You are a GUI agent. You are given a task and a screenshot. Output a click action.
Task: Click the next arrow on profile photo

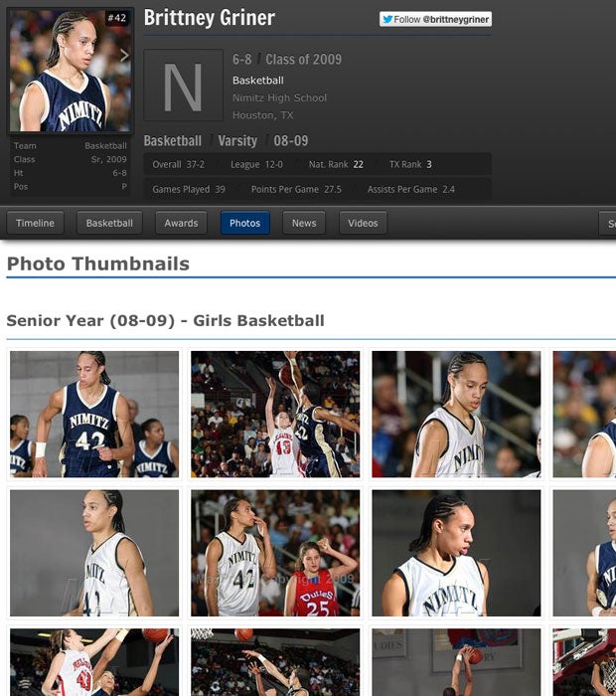pos(124,56)
